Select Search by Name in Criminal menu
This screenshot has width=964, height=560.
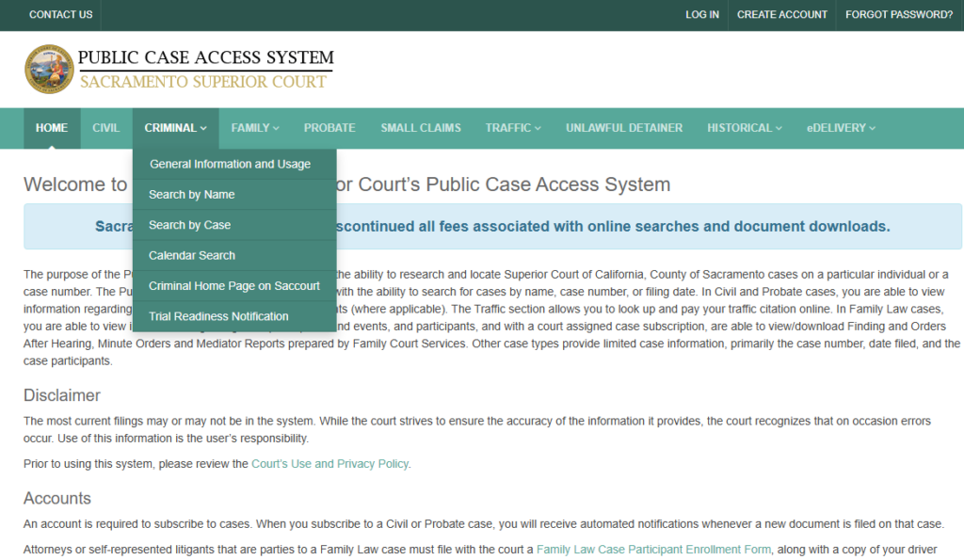(x=192, y=195)
